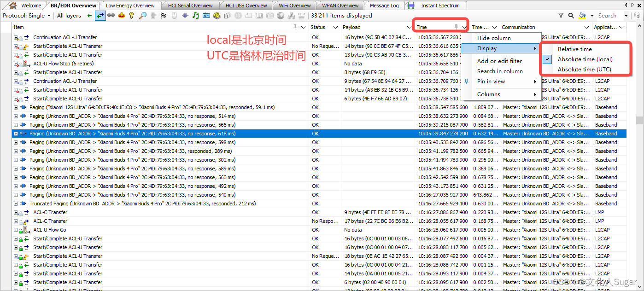
Task: Select Absolute time (UTC) option
Action: (x=584, y=69)
